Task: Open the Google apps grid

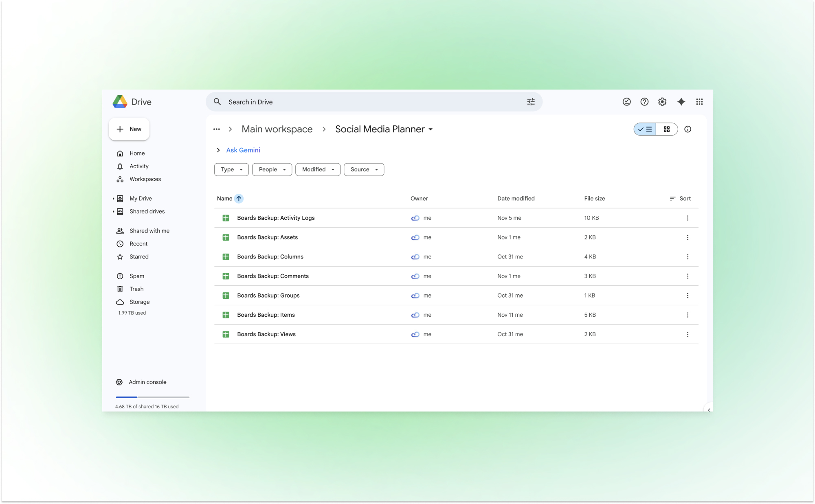Action: coord(699,102)
